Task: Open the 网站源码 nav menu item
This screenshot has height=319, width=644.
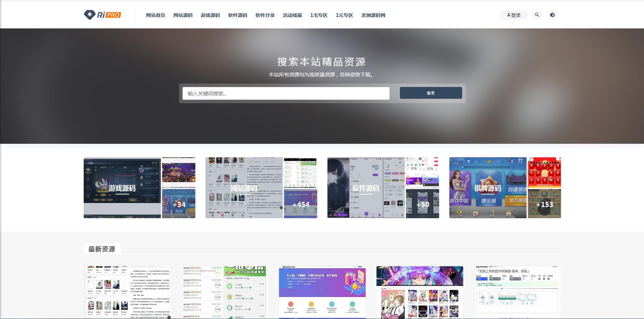Action: click(183, 15)
